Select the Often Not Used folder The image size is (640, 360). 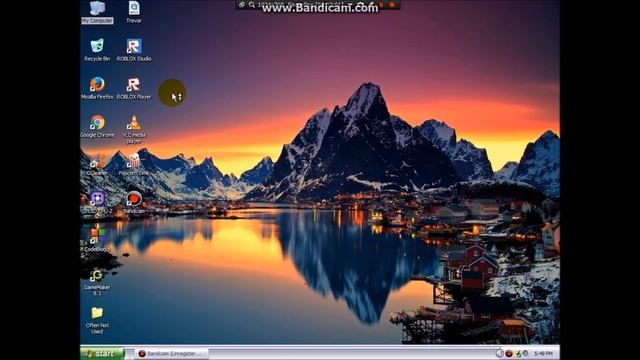coord(97,320)
